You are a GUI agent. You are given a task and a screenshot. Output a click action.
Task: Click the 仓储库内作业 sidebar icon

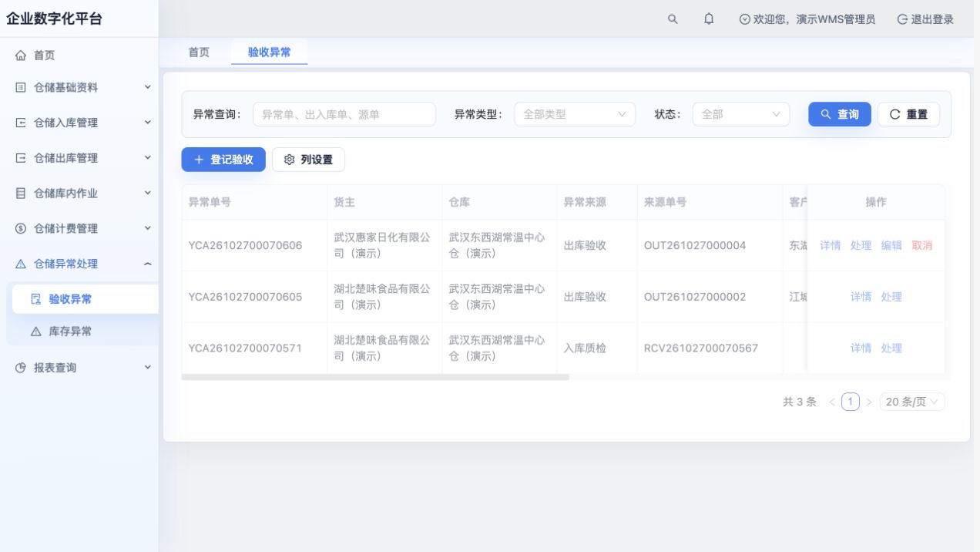point(21,194)
